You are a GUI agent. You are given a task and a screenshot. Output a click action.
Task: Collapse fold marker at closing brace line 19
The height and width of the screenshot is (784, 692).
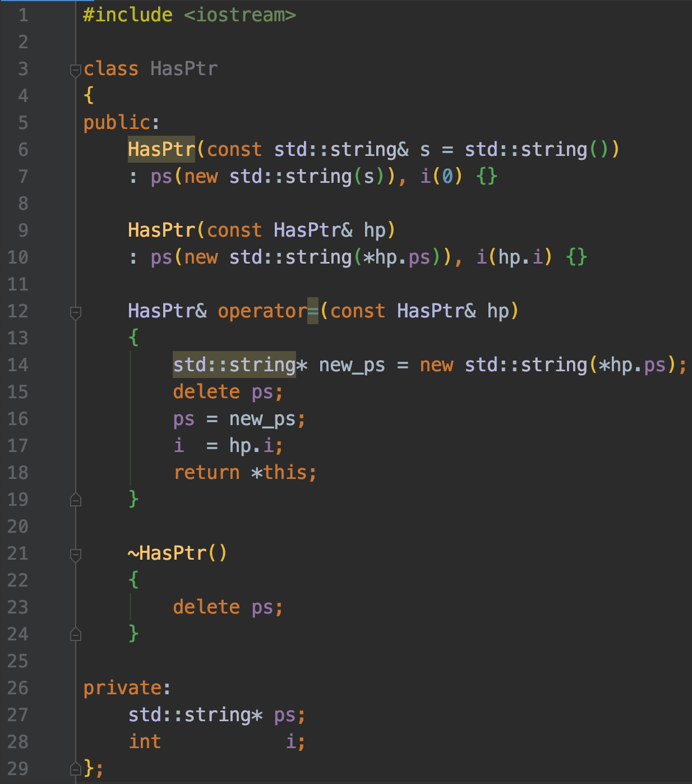coord(76,500)
